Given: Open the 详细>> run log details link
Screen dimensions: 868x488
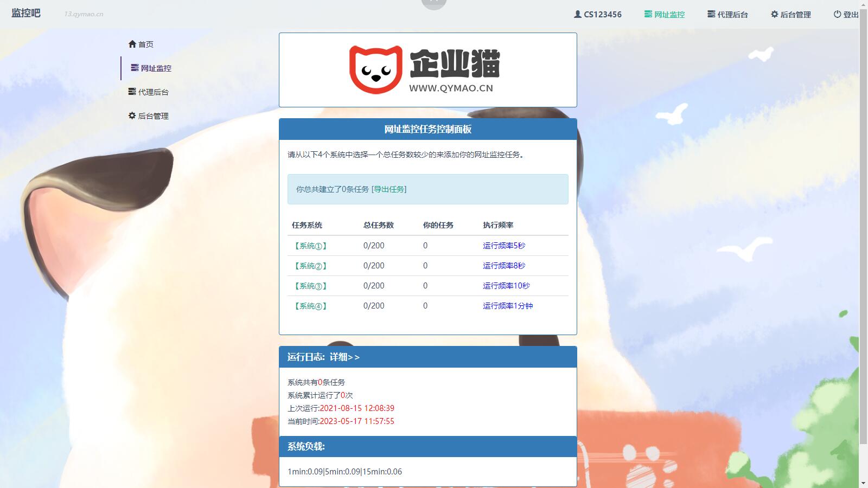Looking at the screenshot, I should coord(344,357).
